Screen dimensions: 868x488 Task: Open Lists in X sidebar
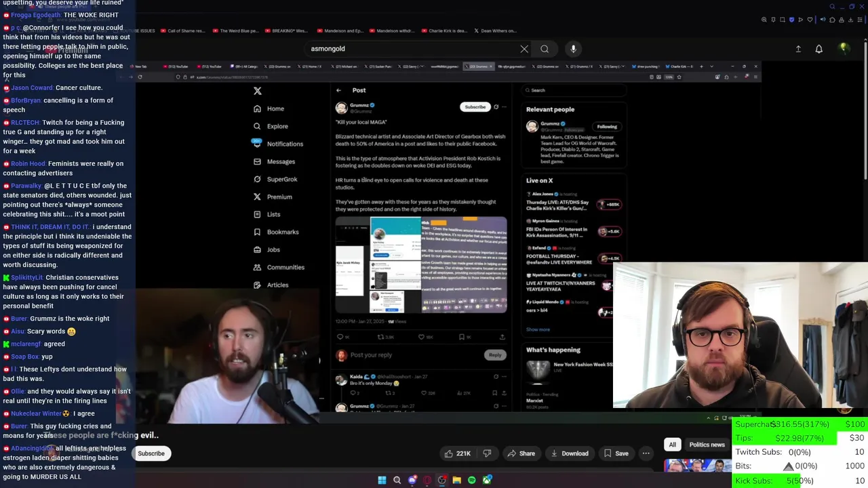tap(267, 214)
